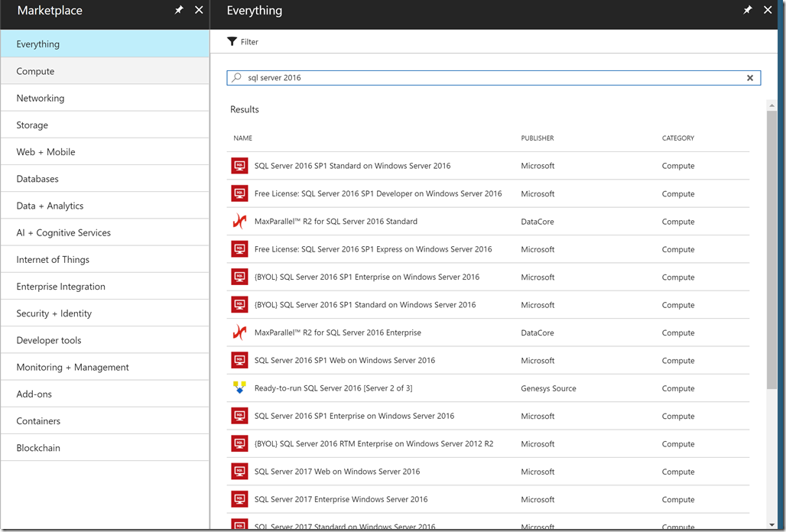Click icon of Free License SP1 Developer row
The height and width of the screenshot is (532, 786).
pyautogui.click(x=239, y=193)
